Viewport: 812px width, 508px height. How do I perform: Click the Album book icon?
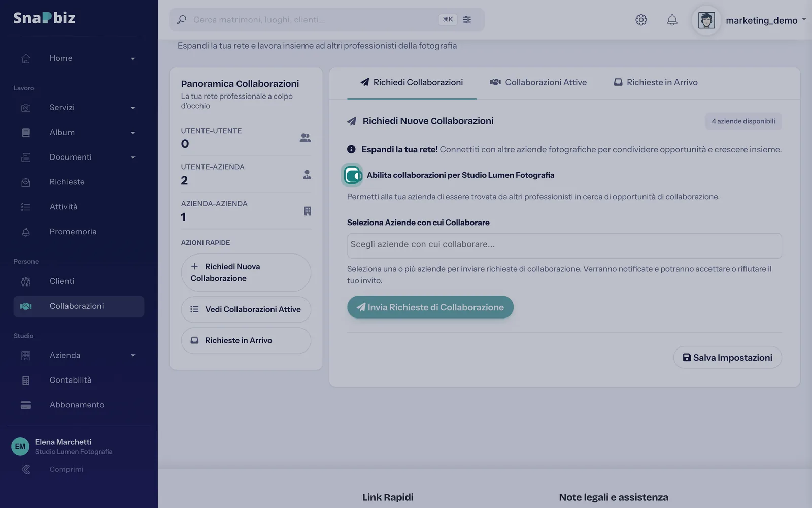(x=26, y=133)
